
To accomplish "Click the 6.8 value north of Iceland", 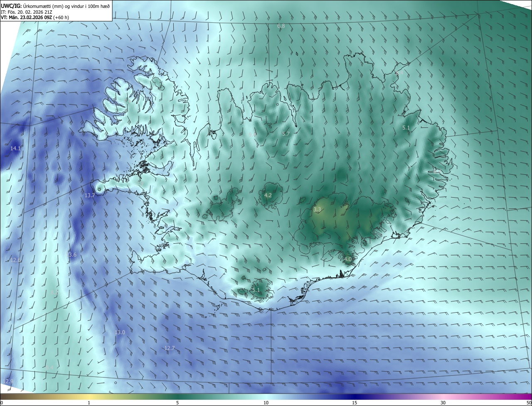I will [x=281, y=26].
